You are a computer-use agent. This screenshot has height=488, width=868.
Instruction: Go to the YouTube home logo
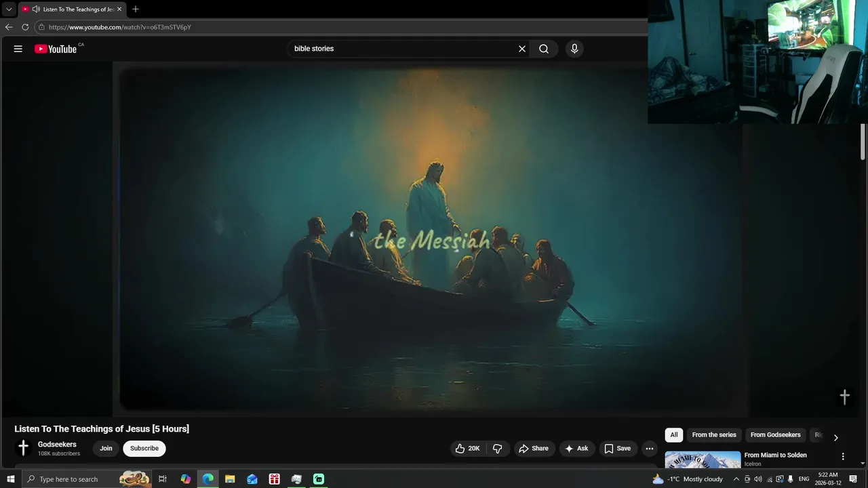[x=56, y=49]
